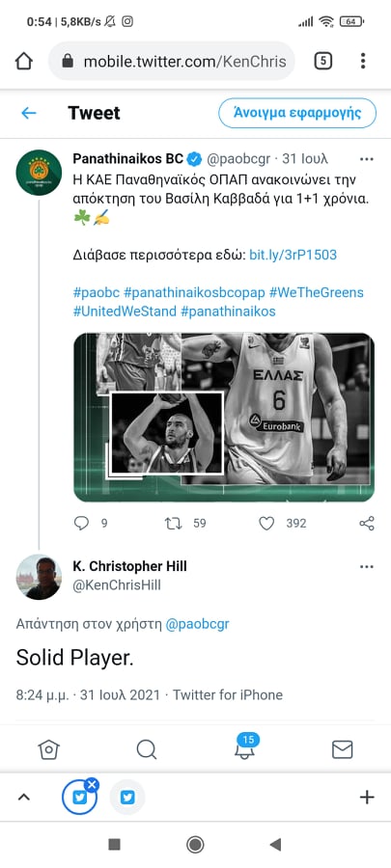Open more options on K. Christopher Hill reply

367,567
